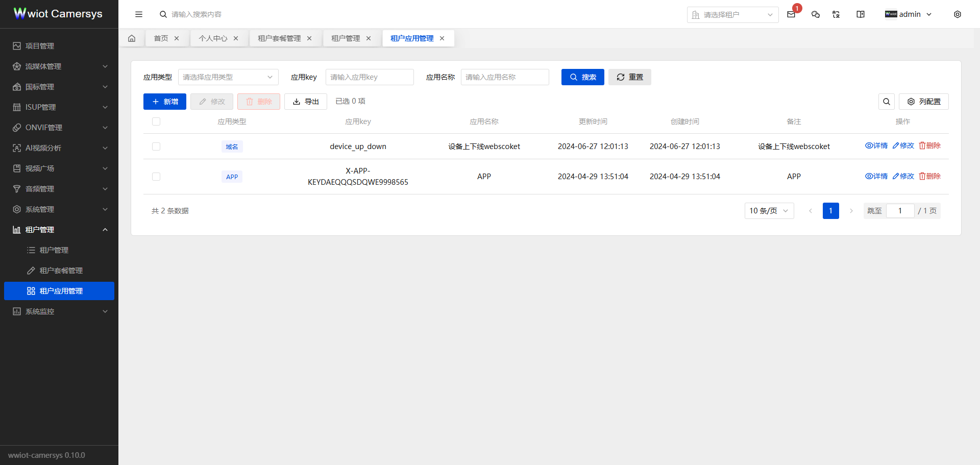Click the table search magnifier icon
This screenshot has width=980, height=465.
click(887, 102)
